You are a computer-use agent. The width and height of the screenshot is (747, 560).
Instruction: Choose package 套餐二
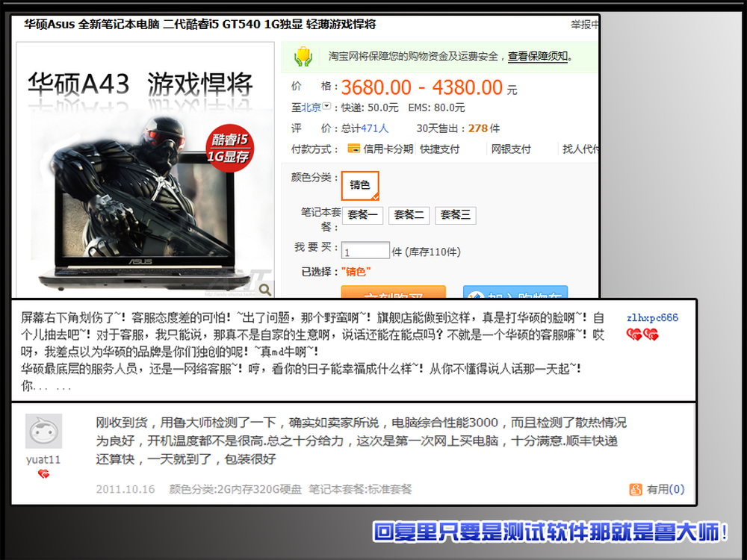(409, 215)
